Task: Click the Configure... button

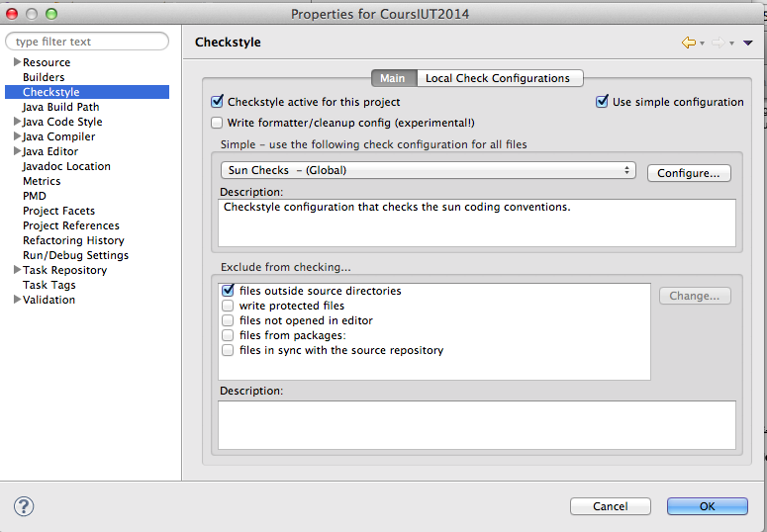Action: tap(688, 173)
